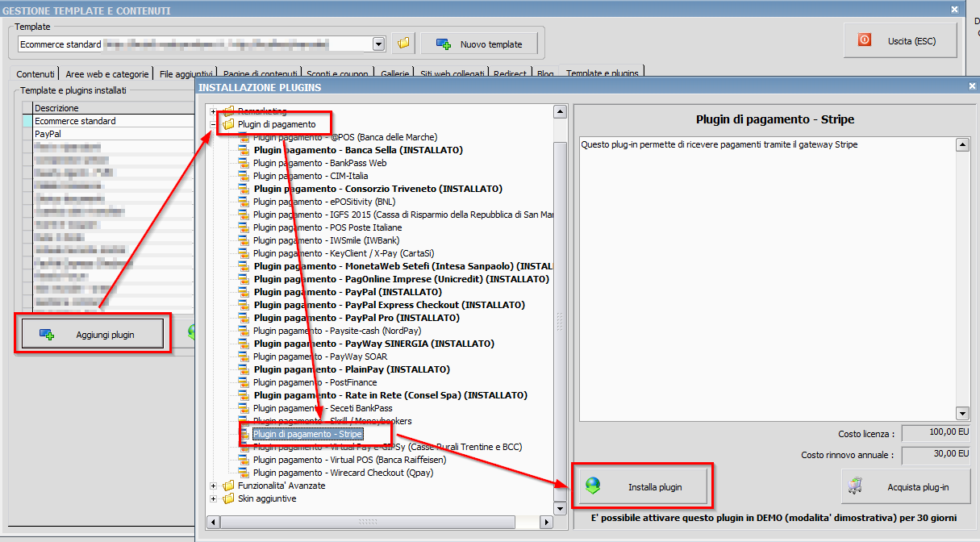Click the Aggiungi plugin button
Image resolution: width=980 pixels, height=542 pixels.
[x=93, y=334]
